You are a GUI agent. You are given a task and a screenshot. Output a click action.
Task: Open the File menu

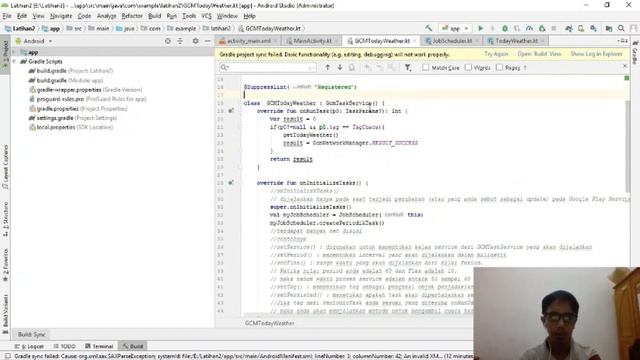click(7, 16)
